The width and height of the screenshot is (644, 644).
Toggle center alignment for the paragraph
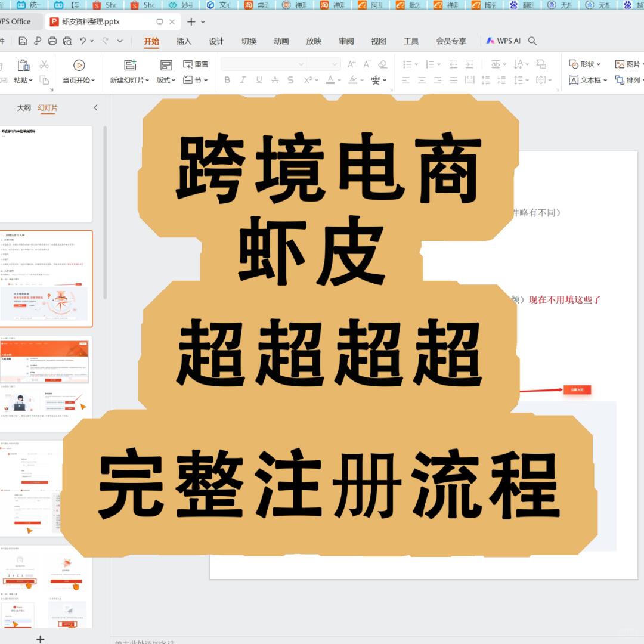point(422,80)
